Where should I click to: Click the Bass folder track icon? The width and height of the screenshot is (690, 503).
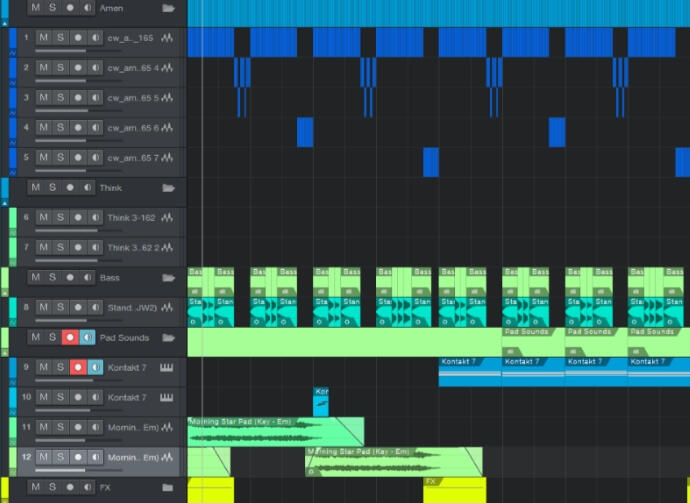pos(168,277)
